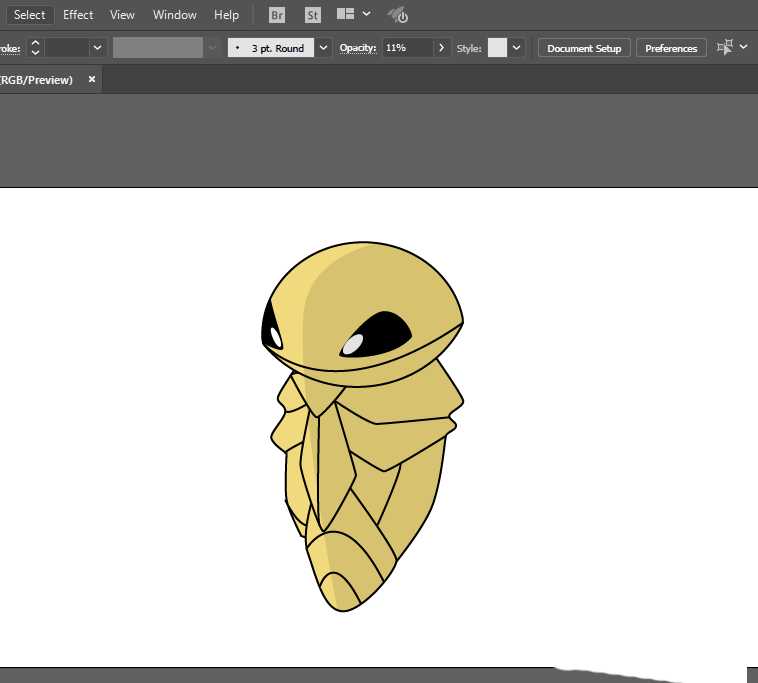Open the Window menu

click(175, 15)
